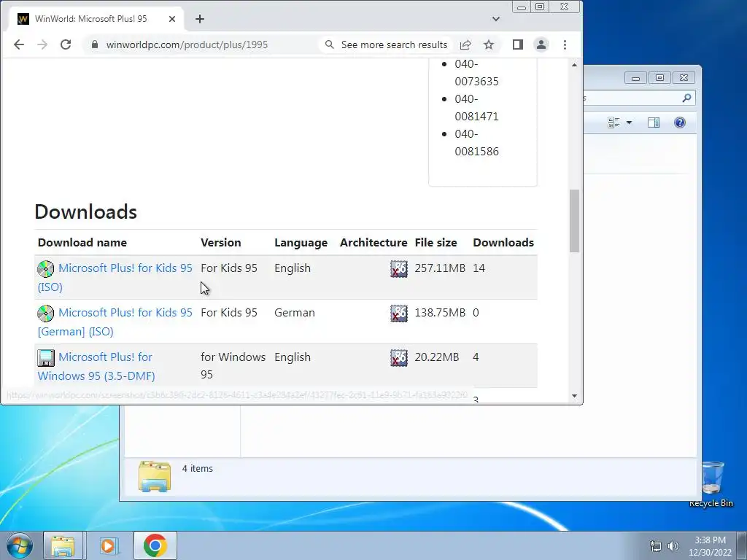Click the network tray icon

[656, 546]
